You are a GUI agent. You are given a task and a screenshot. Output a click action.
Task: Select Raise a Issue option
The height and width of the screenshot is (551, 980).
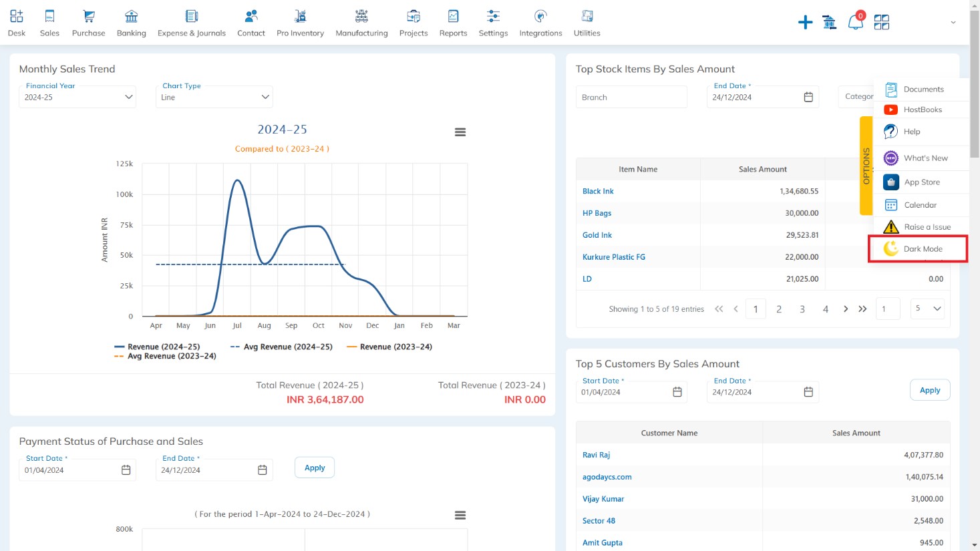(921, 227)
